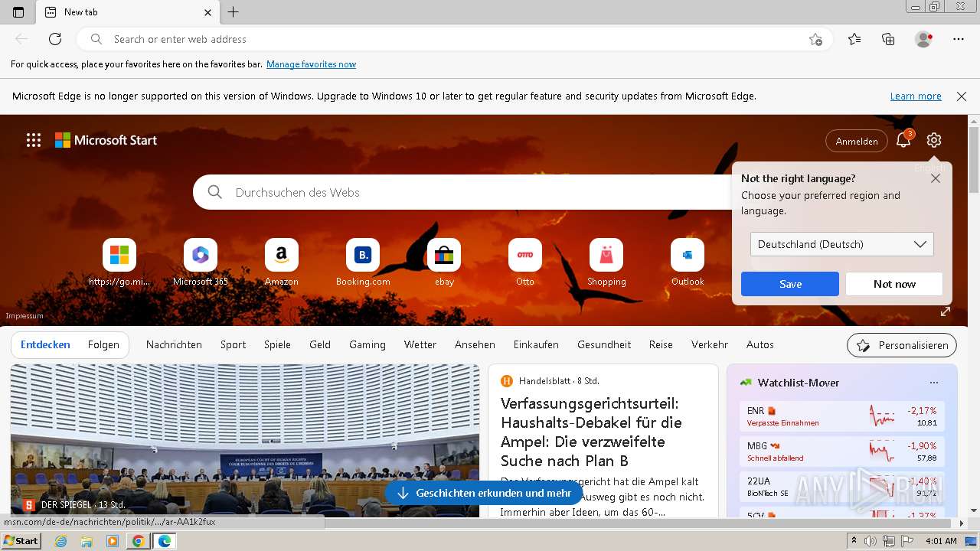
Task: Close the Edge unsupported notification bar
Action: (x=962, y=96)
